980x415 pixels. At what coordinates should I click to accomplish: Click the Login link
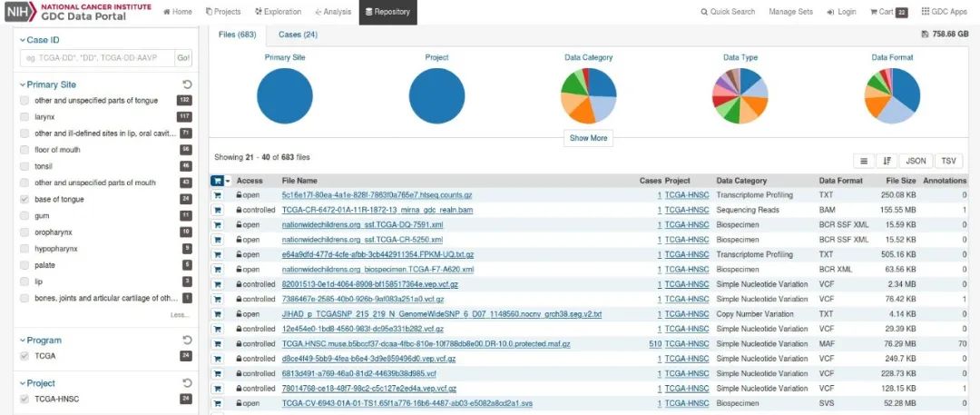pyautogui.click(x=841, y=12)
